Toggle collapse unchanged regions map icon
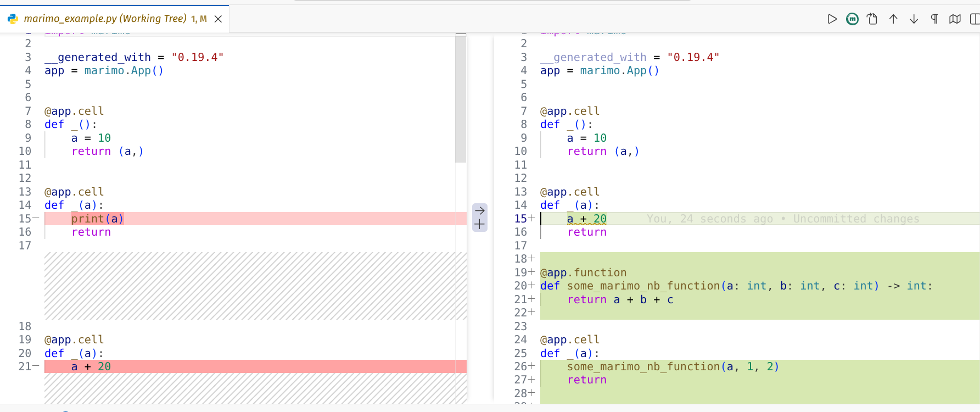 (x=955, y=19)
